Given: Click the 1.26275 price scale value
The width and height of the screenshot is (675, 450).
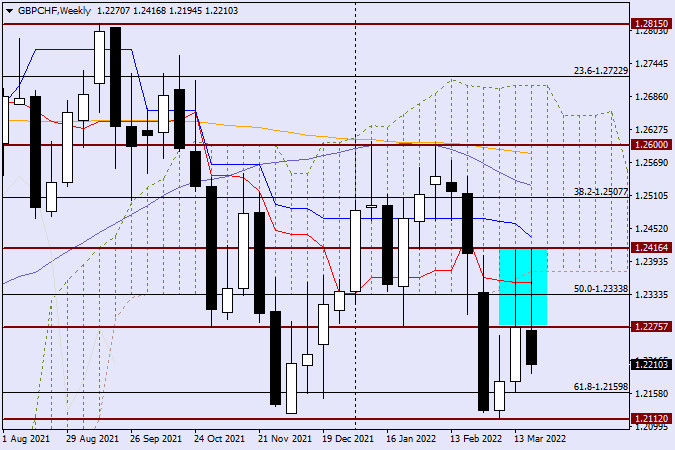Looking at the screenshot, I should pos(652,130).
